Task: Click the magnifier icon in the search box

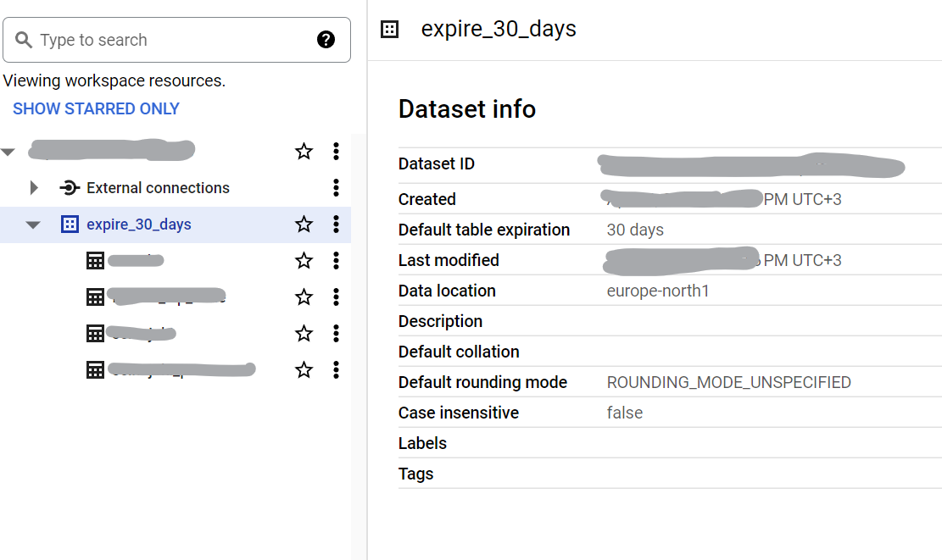Action: (24, 40)
